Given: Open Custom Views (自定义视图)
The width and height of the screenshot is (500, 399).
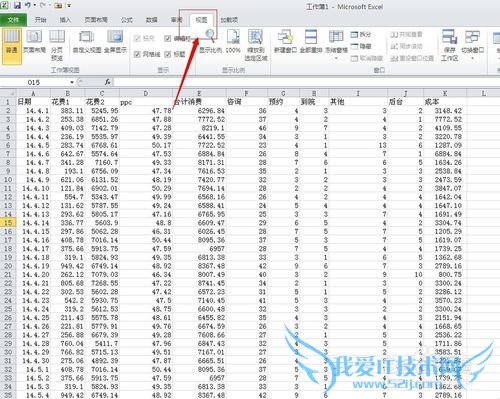Looking at the screenshot, I should tap(87, 42).
